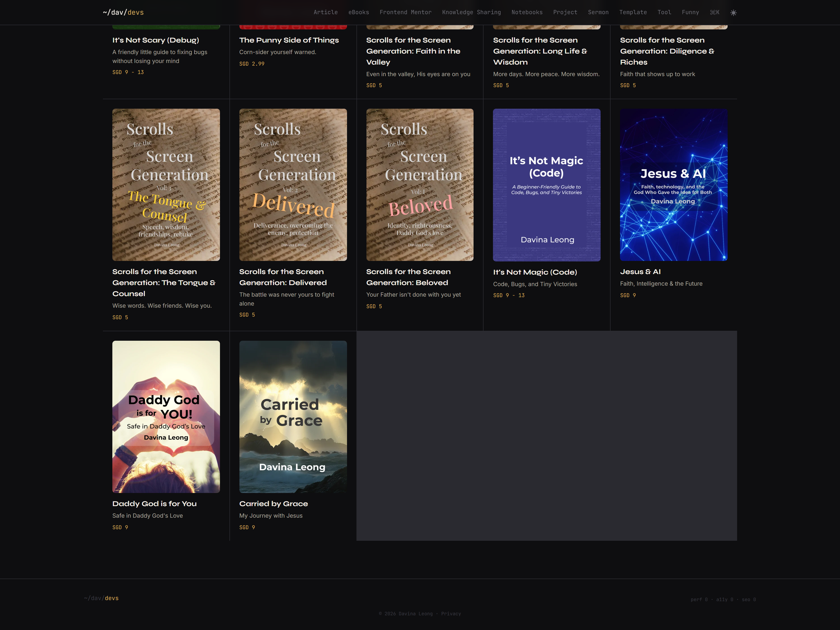This screenshot has height=630, width=840.
Task: Click 'More days. More peace. More wisdom.'
Action: pos(546,74)
